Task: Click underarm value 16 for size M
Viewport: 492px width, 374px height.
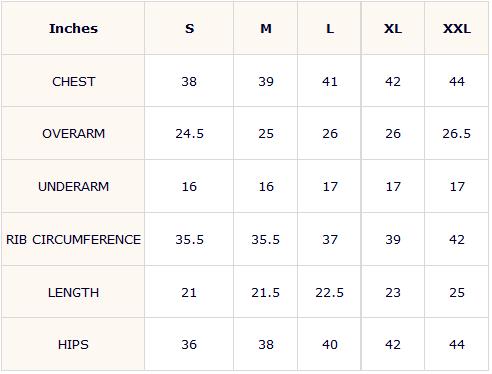Action: tap(266, 186)
